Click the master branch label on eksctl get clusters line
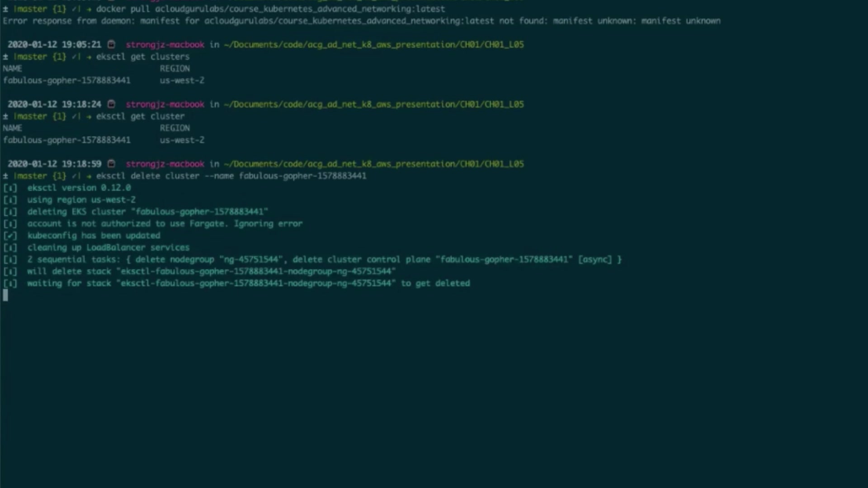 [31, 56]
